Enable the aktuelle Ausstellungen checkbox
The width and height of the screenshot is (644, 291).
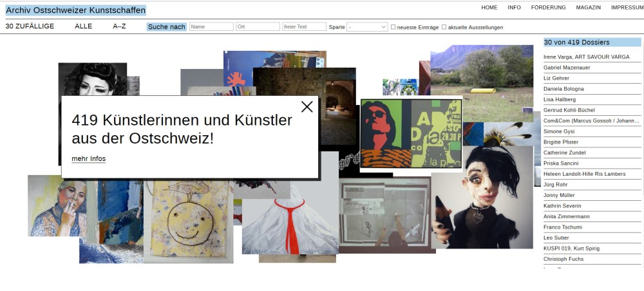coord(444,27)
